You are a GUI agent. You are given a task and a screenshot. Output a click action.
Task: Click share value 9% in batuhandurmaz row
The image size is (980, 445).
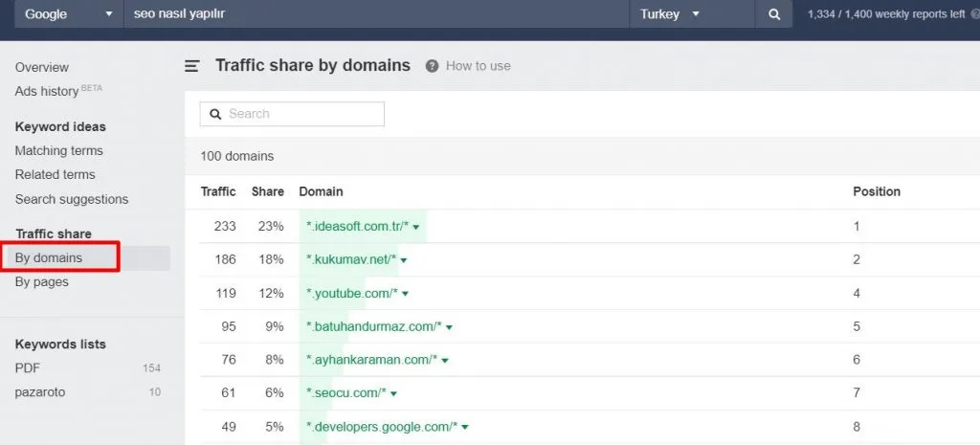275,326
